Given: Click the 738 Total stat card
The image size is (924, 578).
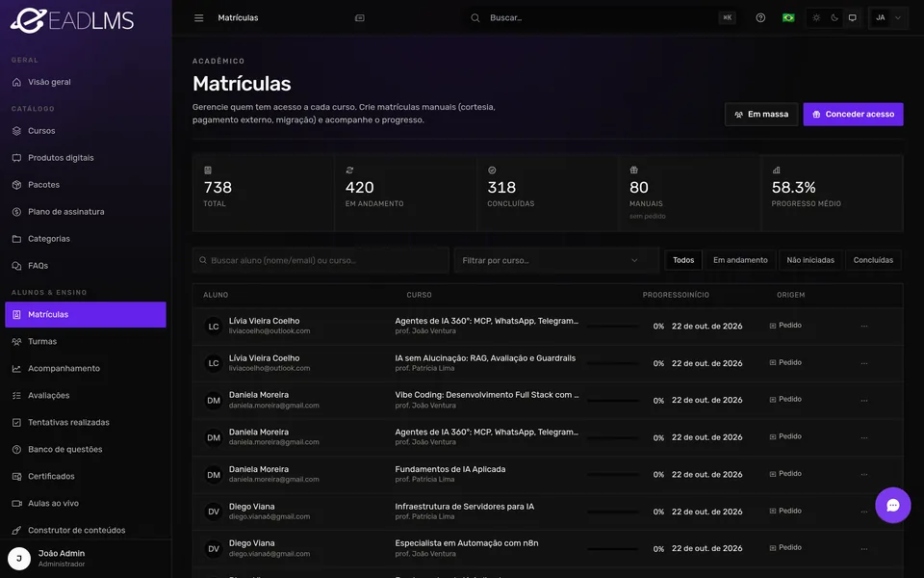Looking at the screenshot, I should coord(264,193).
